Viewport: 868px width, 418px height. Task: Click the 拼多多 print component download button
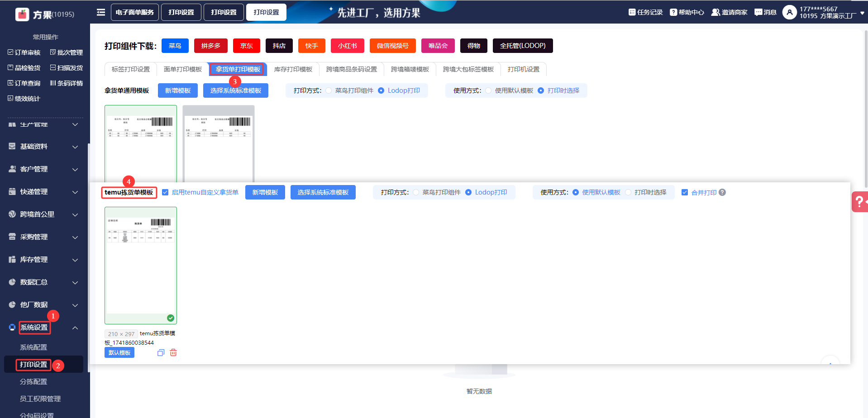click(210, 46)
